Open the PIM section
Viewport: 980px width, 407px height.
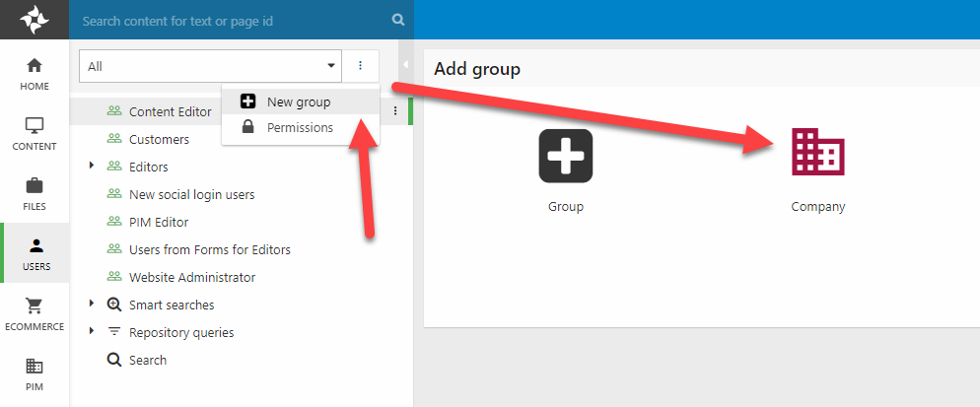[35, 373]
